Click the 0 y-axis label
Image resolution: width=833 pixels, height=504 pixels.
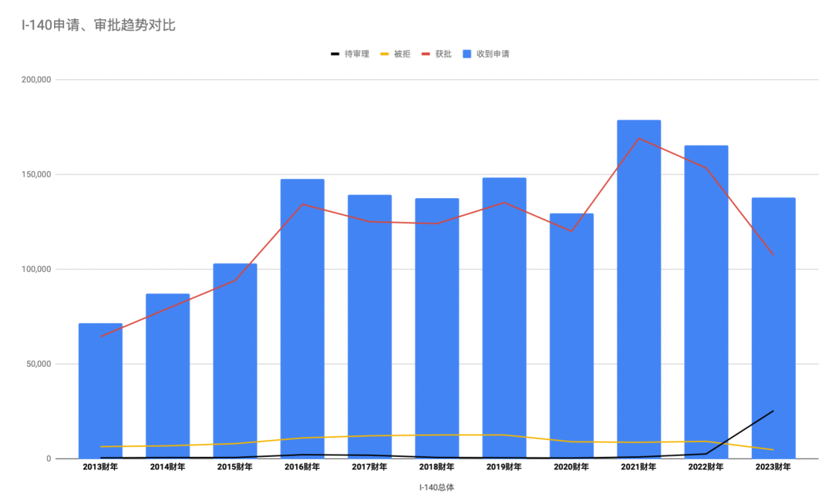pos(49,459)
